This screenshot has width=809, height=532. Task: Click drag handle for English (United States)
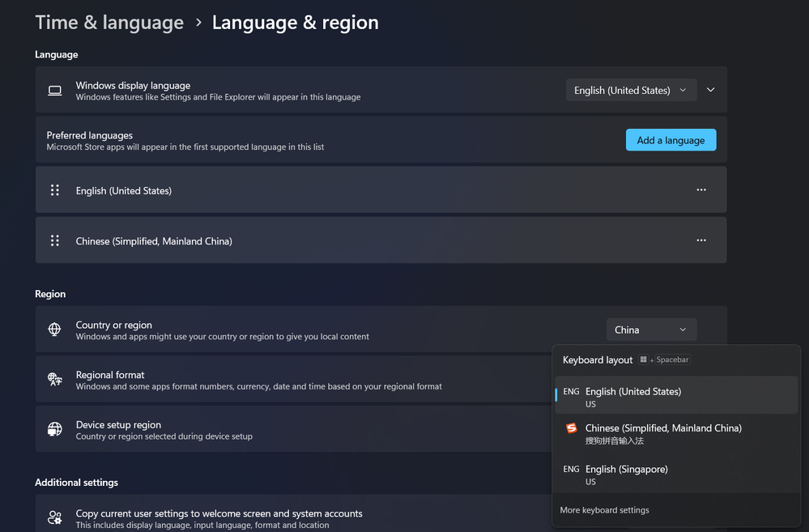coord(55,190)
